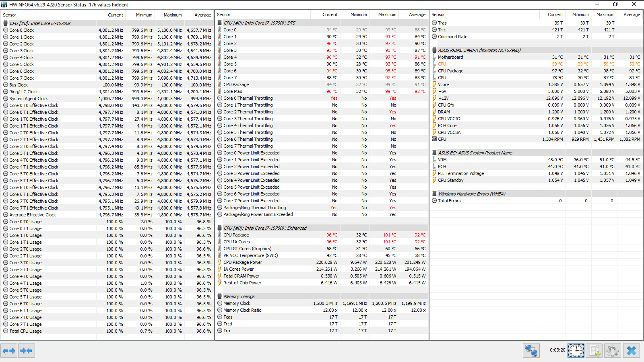Select the Core 7 Power Limit Exceeded row
644x362 pixels.
[x=322, y=201]
